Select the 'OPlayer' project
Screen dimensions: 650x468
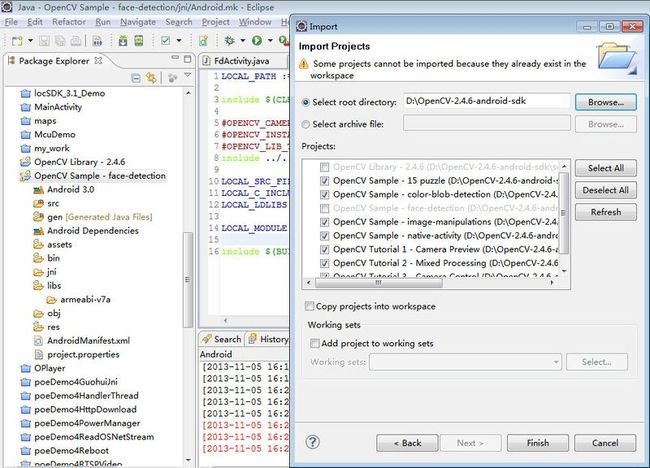(50, 368)
